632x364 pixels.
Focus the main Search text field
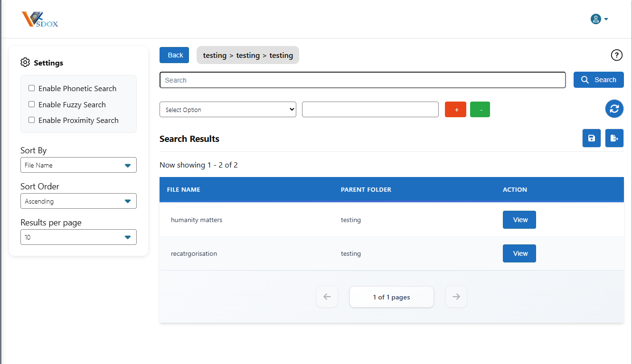pyautogui.click(x=363, y=80)
